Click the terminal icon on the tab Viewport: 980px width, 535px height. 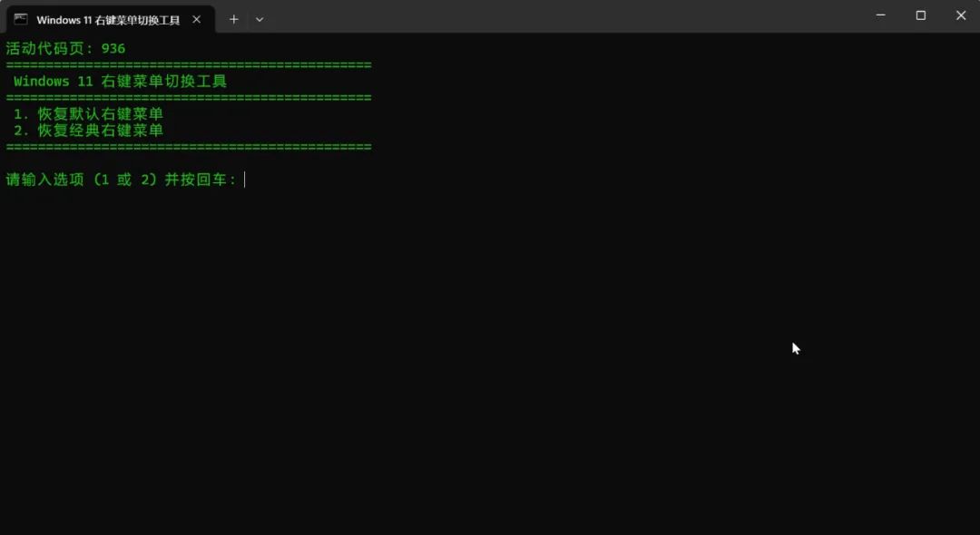pos(21,19)
